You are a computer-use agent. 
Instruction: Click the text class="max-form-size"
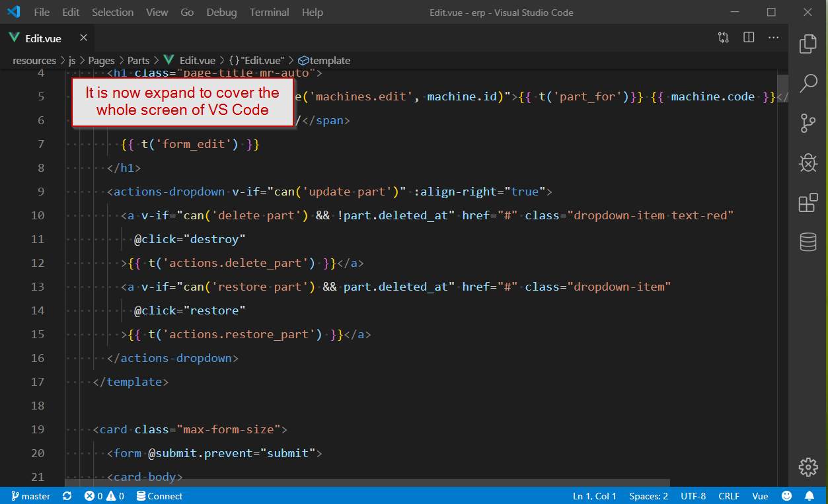207,429
